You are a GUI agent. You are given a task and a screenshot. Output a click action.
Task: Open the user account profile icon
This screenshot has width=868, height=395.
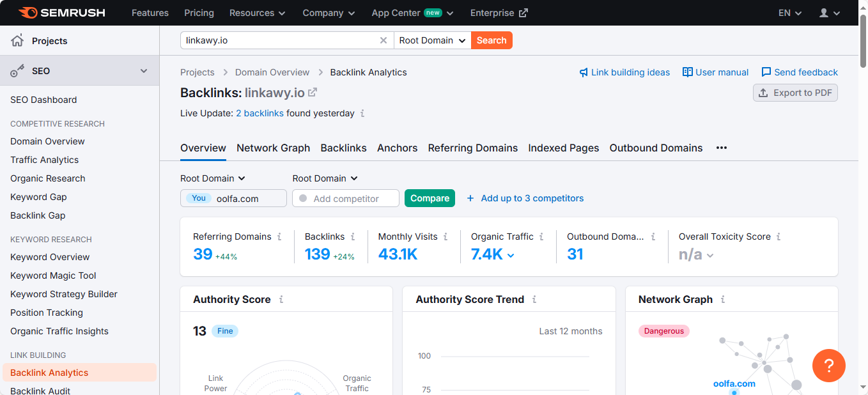(x=824, y=13)
